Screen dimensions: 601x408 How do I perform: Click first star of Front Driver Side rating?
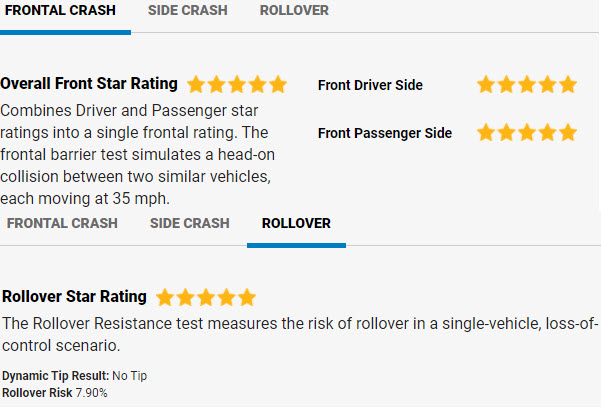487,85
